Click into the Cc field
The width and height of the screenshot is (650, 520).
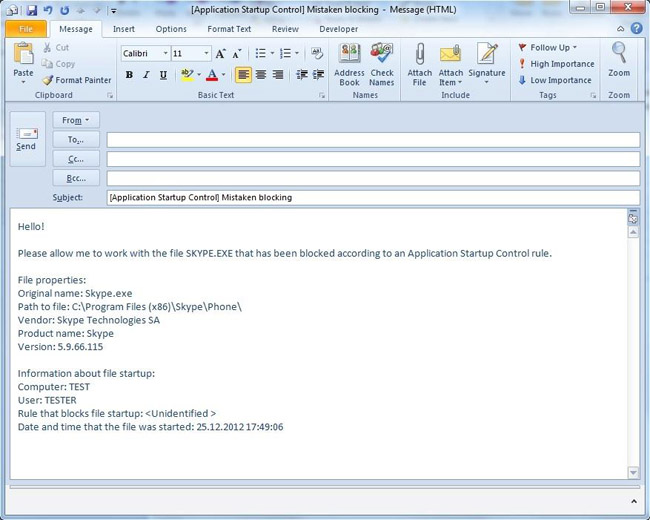[373, 159]
